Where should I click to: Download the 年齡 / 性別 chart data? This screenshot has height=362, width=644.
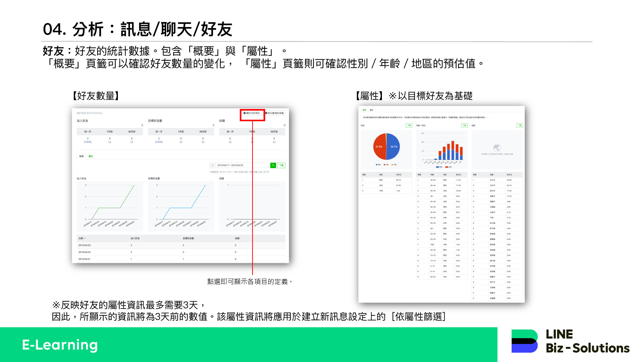click(464, 125)
